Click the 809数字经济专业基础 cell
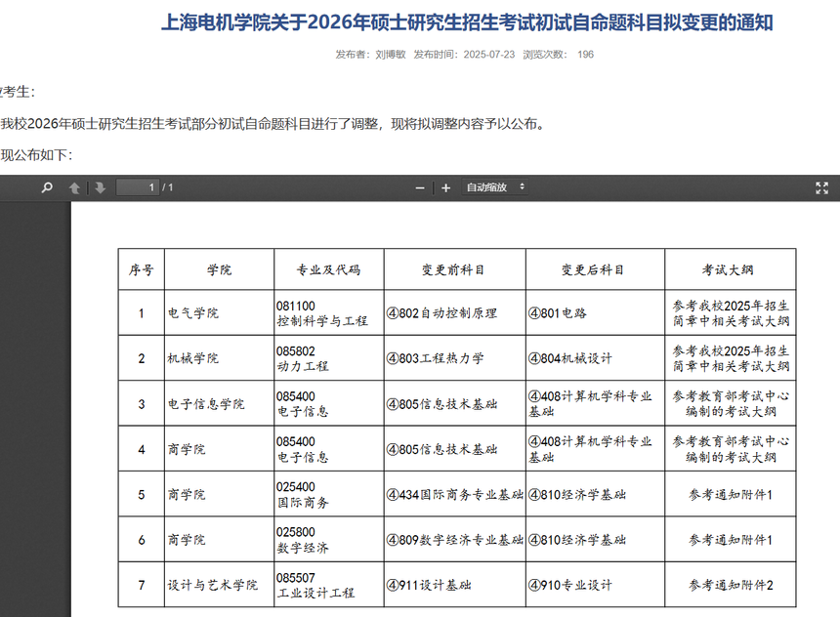The image size is (840, 617). (454, 540)
